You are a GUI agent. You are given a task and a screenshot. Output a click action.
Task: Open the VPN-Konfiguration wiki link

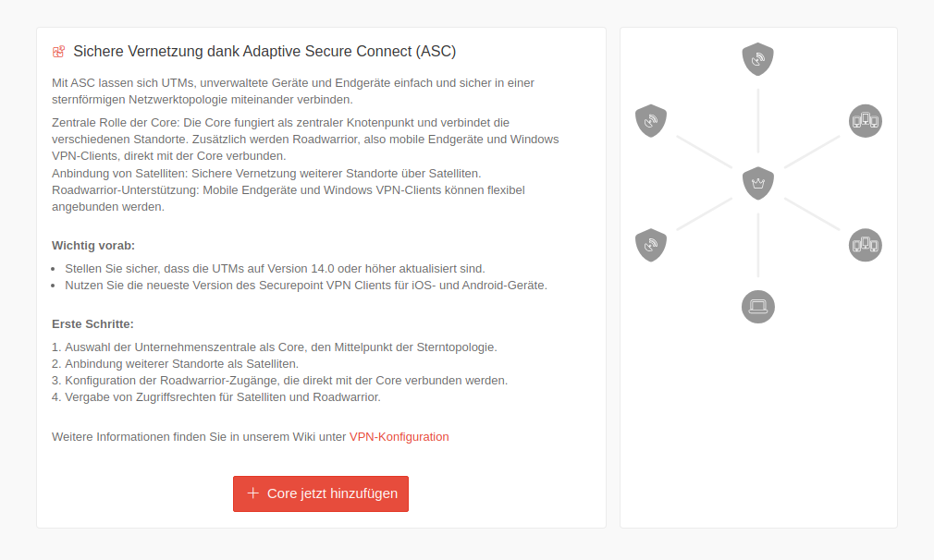click(x=399, y=437)
